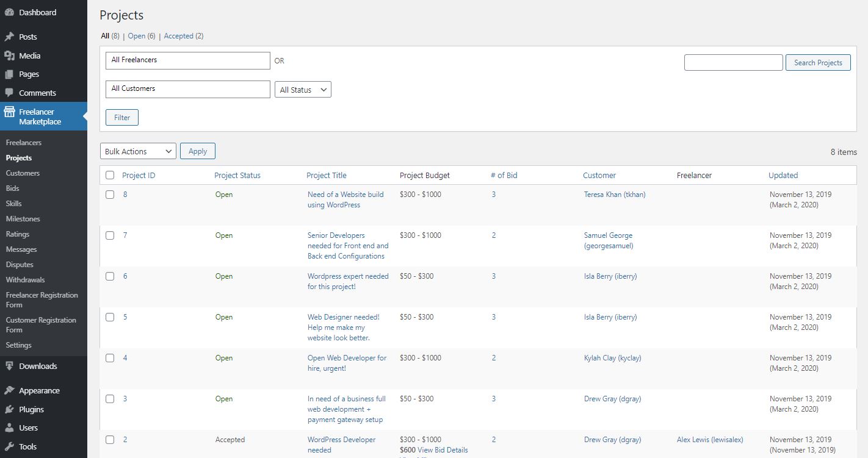The height and width of the screenshot is (458, 868).
Task: Check the box for project 7
Action: coord(110,235)
